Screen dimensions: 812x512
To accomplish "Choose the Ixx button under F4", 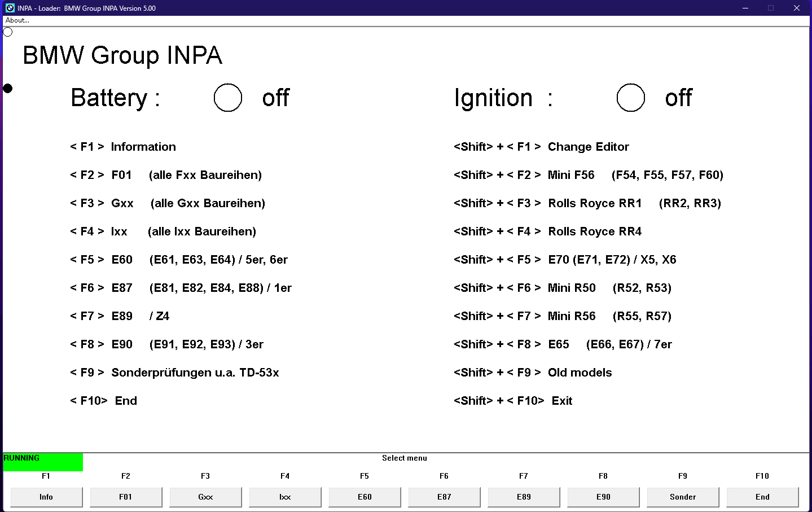I will (x=285, y=497).
